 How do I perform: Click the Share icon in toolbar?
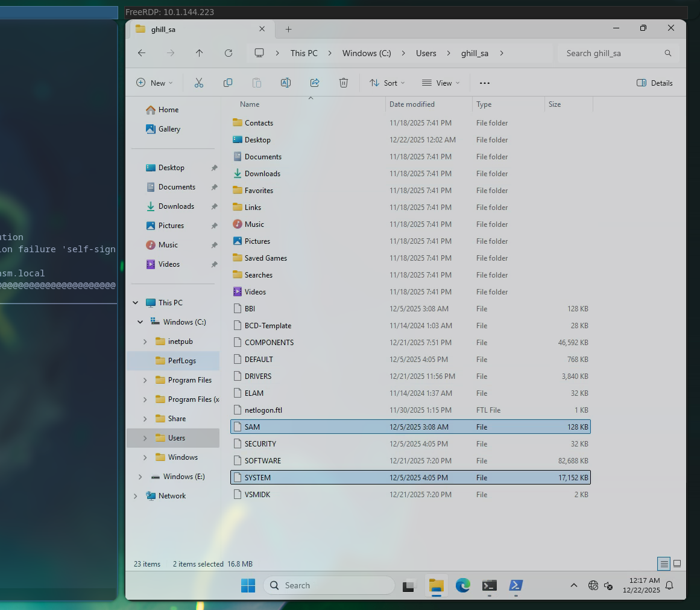[315, 83]
